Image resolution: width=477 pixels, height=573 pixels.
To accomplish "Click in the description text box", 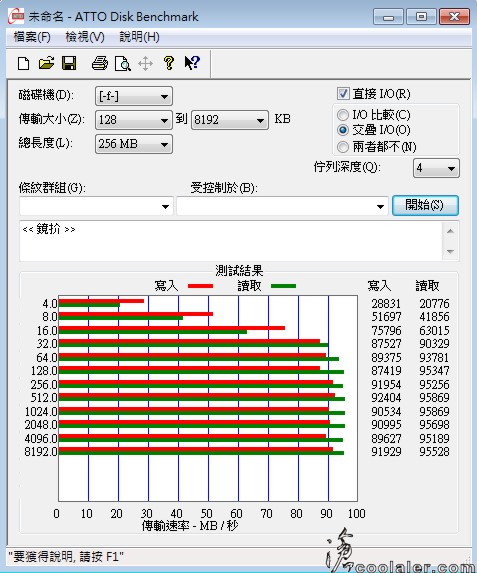I will [x=231, y=241].
